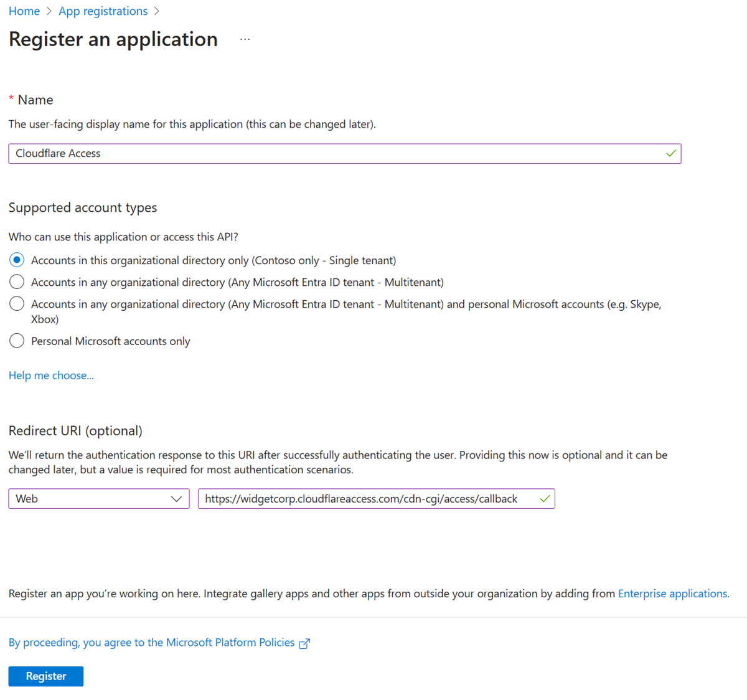Select Multitenant and personal Microsoft accounts option

tap(16, 303)
